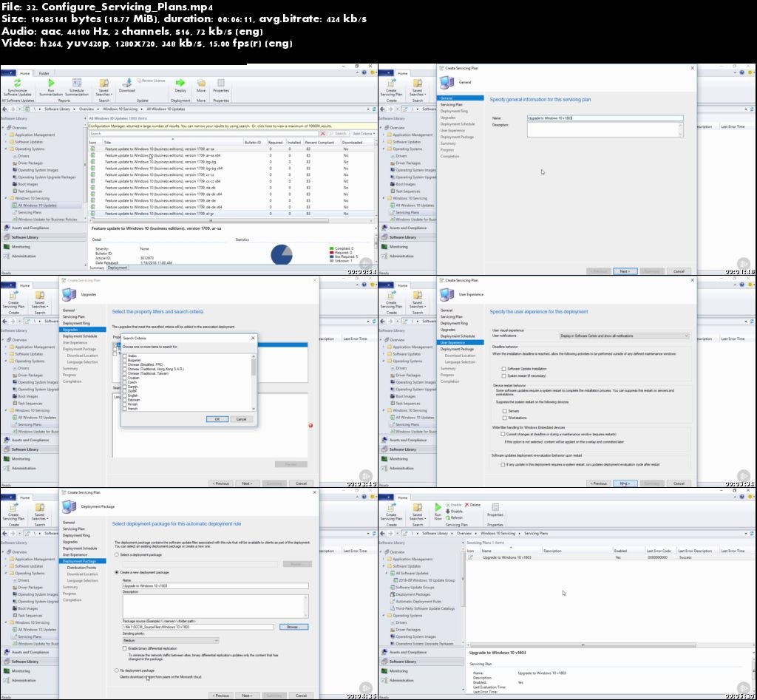
Task: Click the Search box above the updates list
Action: pos(204,134)
